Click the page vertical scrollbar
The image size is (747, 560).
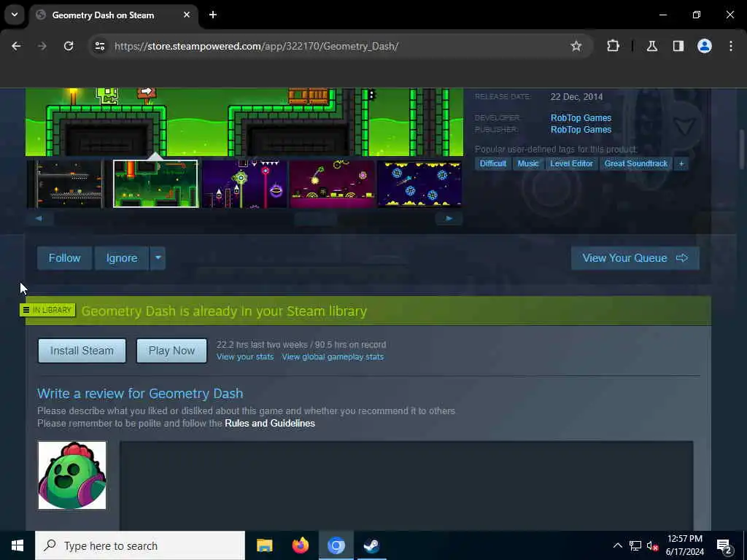[x=742, y=149]
